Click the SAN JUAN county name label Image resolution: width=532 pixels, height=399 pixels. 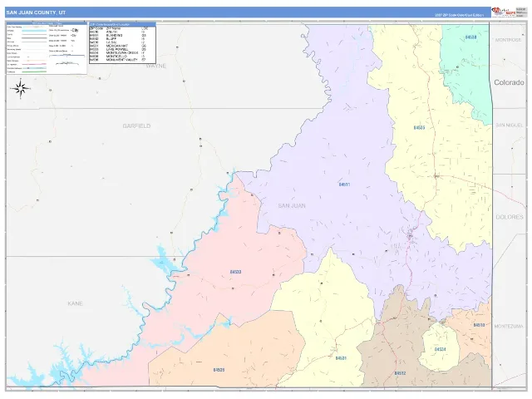click(292, 205)
